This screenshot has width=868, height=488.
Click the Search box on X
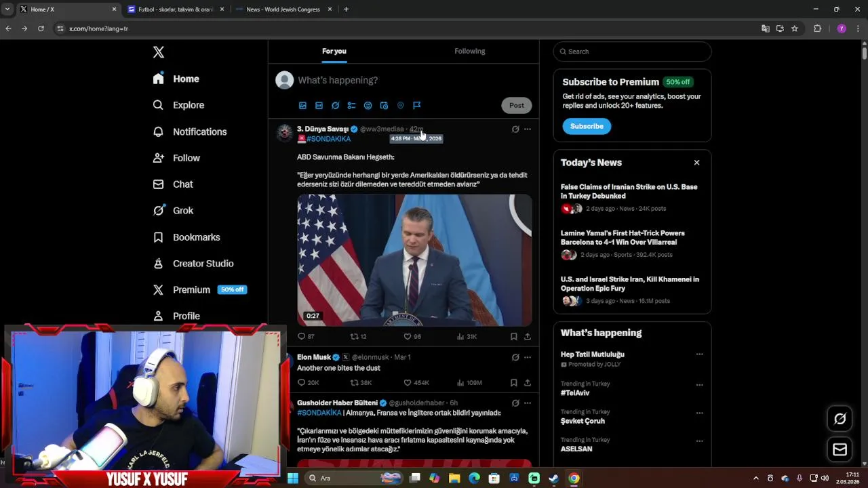tap(632, 52)
